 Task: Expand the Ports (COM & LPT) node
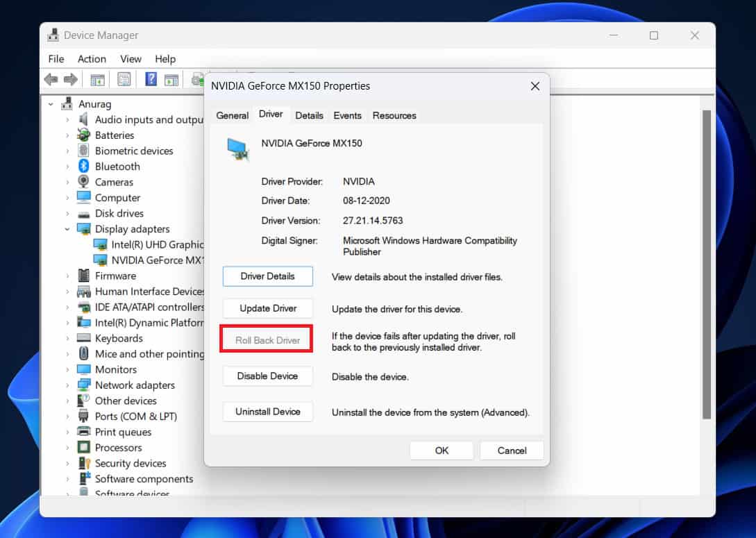coord(67,417)
